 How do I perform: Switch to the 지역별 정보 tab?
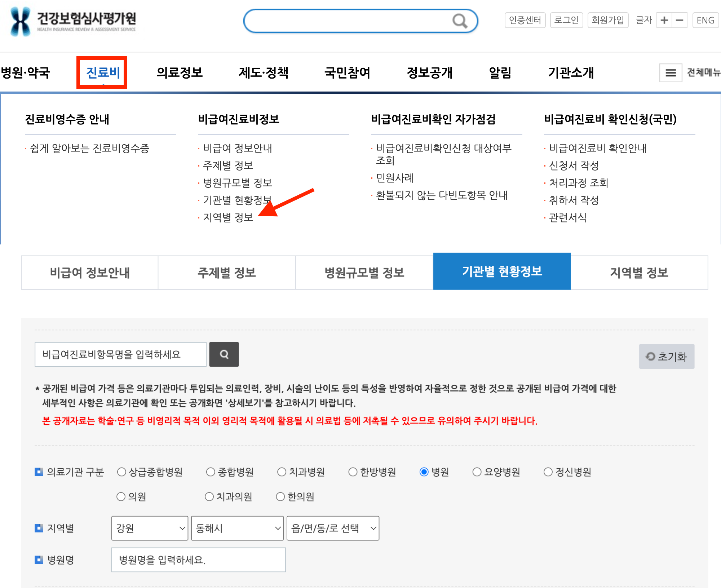(x=639, y=273)
